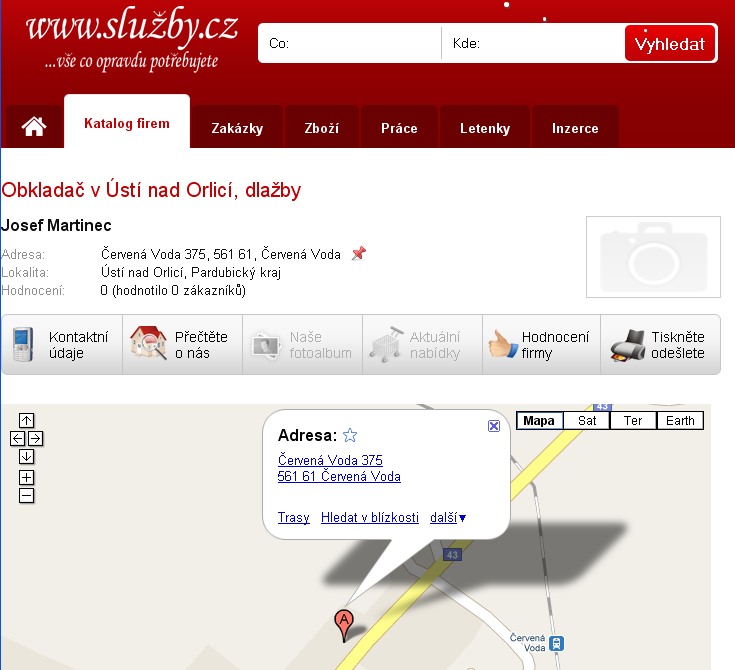Open Přečtěte o nás section
735x670 pixels.
pyautogui.click(x=182, y=345)
